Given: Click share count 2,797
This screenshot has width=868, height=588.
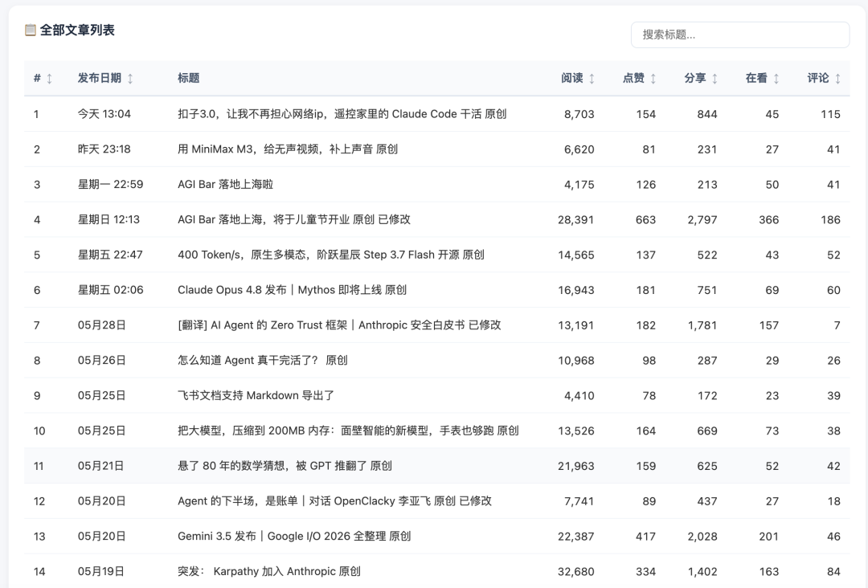Looking at the screenshot, I should pyautogui.click(x=702, y=220).
